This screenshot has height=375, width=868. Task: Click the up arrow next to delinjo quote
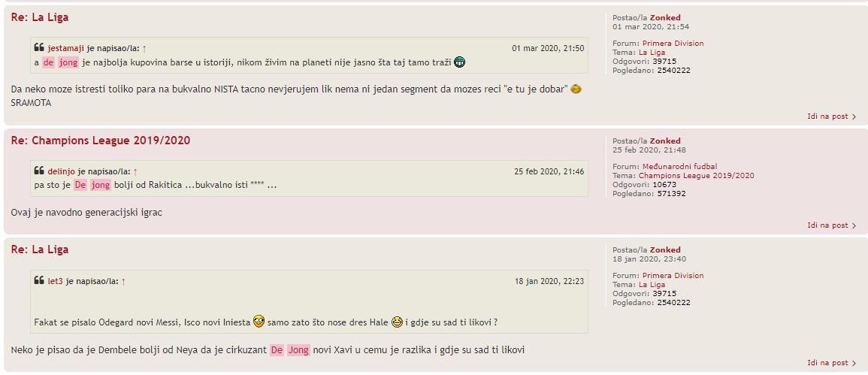point(135,171)
